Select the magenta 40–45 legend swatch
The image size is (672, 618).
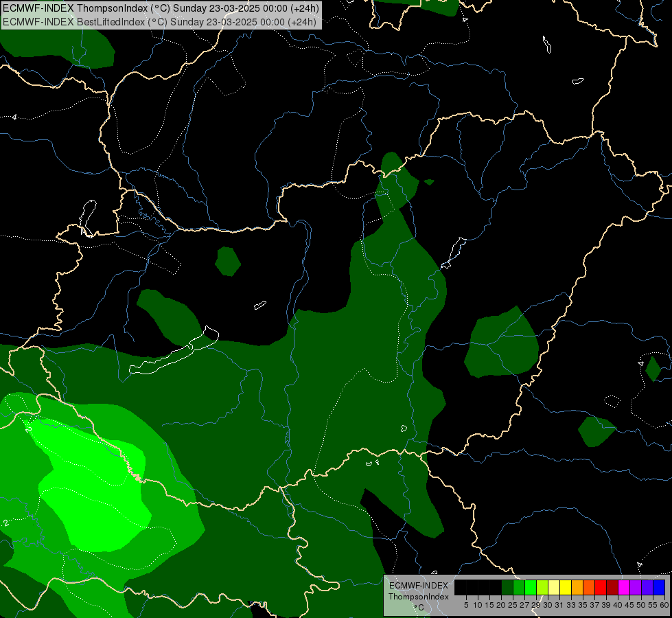pyautogui.click(x=624, y=587)
